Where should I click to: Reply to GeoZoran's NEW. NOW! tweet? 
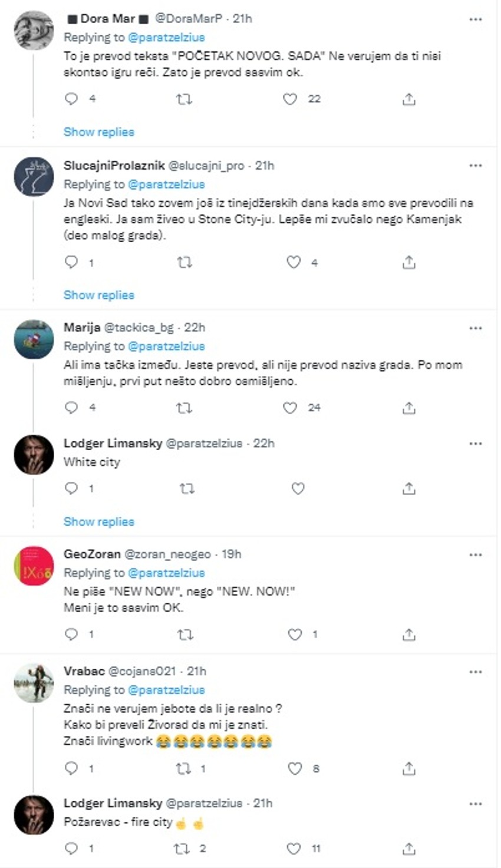click(71, 635)
